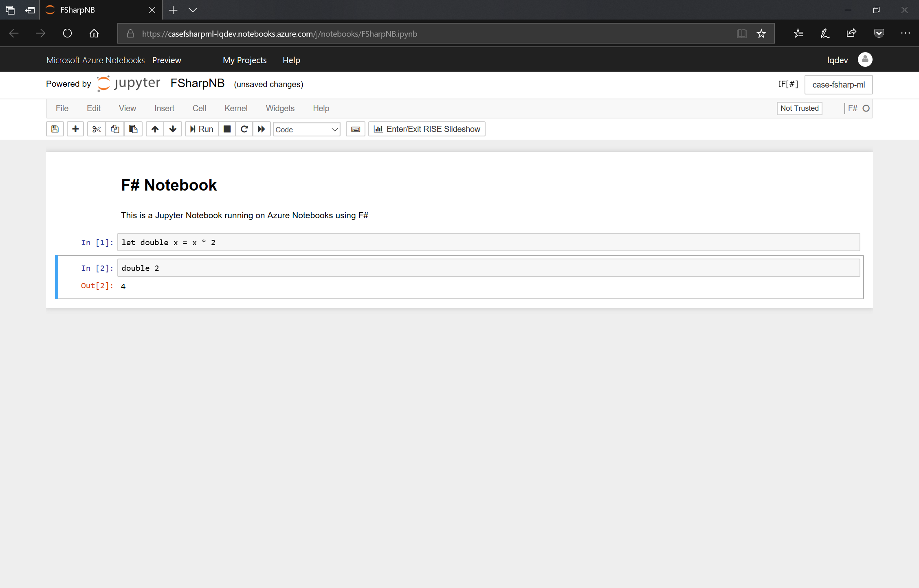Open the cell type Code dropdown
The width and height of the screenshot is (919, 588).
point(307,129)
